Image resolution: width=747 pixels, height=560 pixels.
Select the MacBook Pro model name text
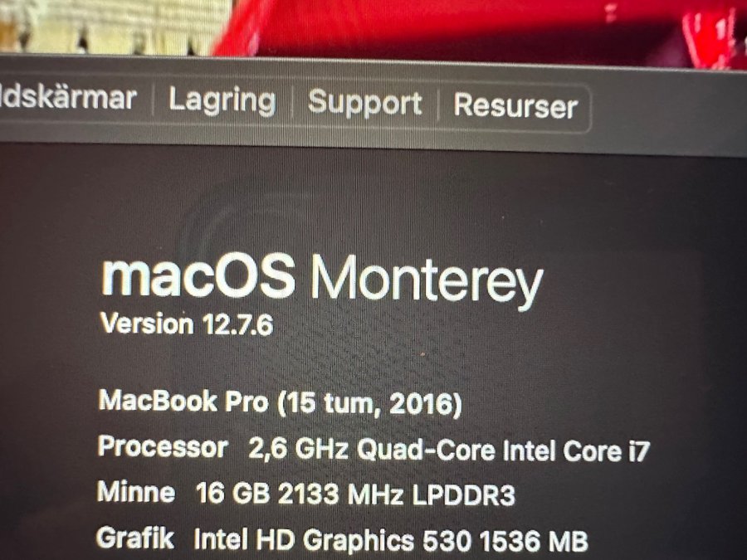pyautogui.click(x=183, y=401)
